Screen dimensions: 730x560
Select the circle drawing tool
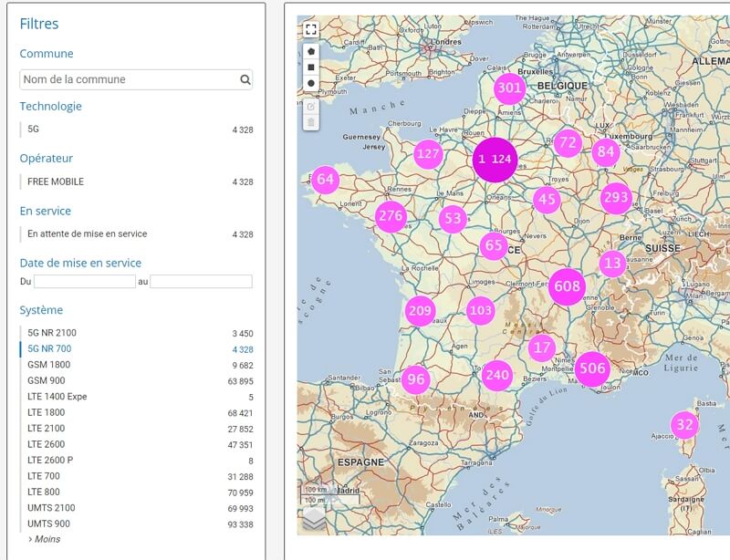pyautogui.click(x=311, y=83)
